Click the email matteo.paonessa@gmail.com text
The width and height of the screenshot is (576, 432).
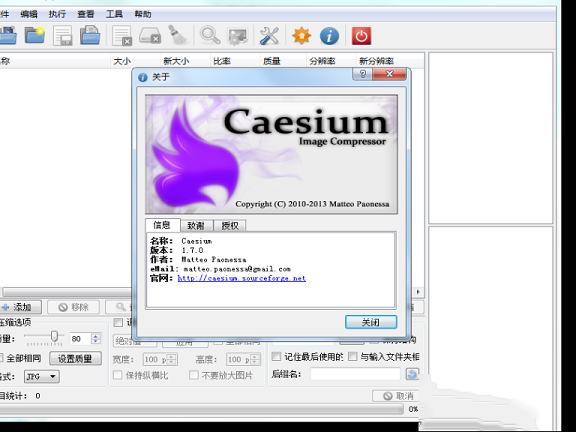[x=237, y=269]
